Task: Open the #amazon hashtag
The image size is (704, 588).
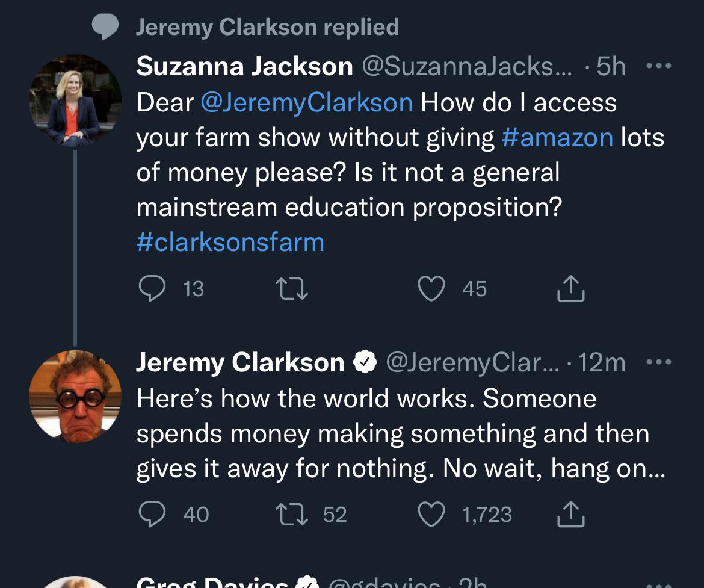Action: [x=557, y=137]
